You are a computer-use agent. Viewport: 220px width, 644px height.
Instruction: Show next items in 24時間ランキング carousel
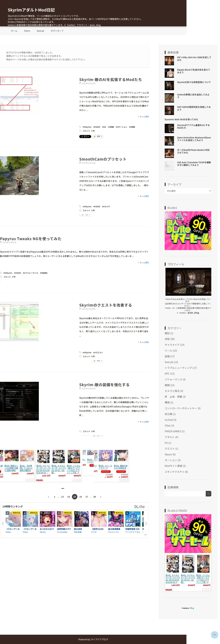[146, 523]
